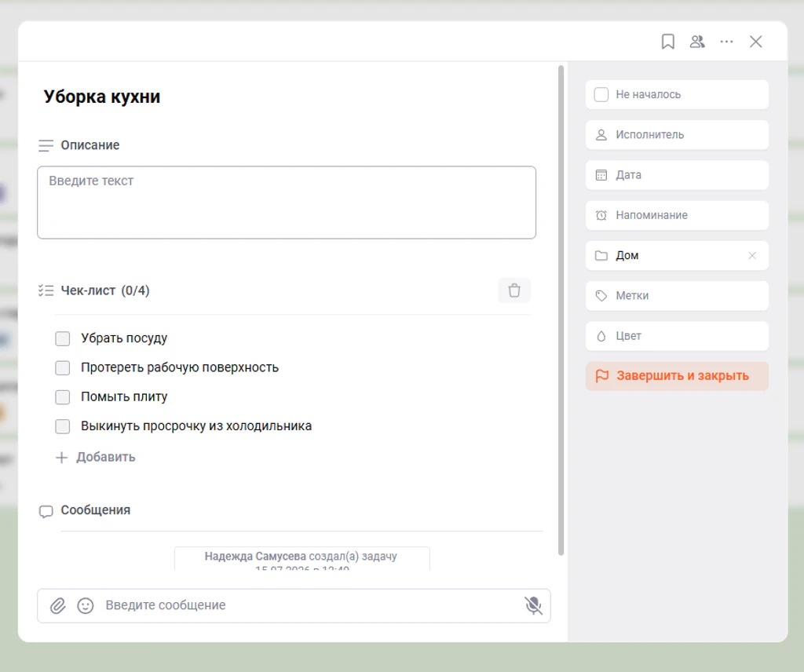Open the Напоминание reminder option
This screenshot has width=804, height=672.
point(677,215)
